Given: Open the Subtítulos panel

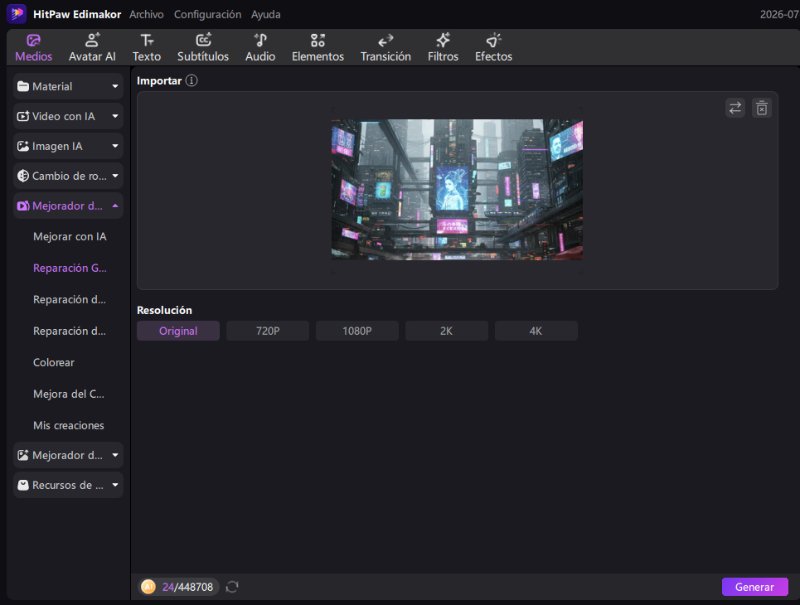Looking at the screenshot, I should tap(203, 47).
